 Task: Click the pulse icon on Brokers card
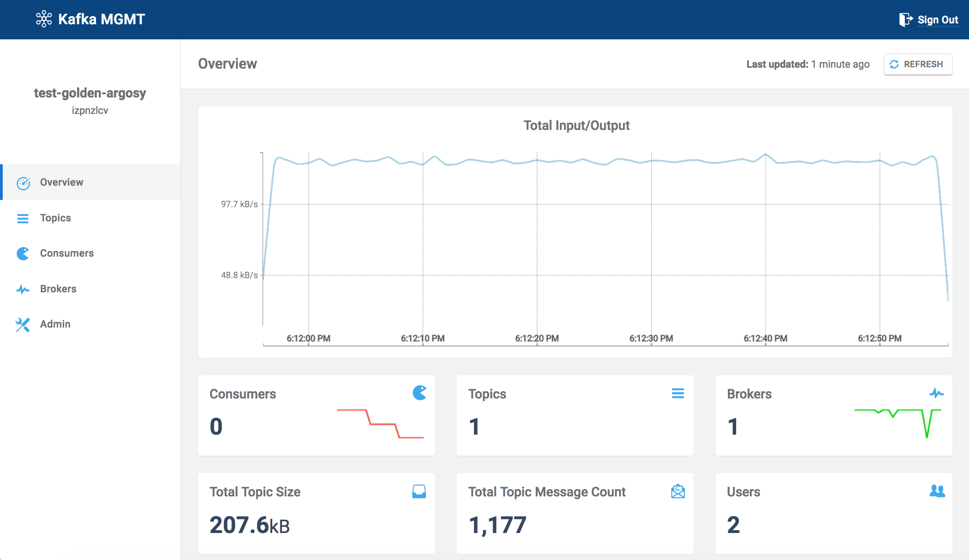click(x=937, y=393)
